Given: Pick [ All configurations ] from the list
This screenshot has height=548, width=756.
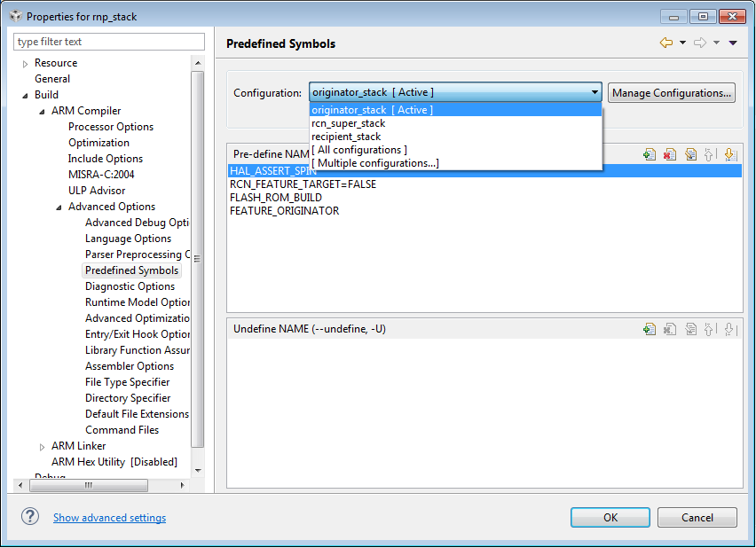Looking at the screenshot, I should tap(359, 150).
